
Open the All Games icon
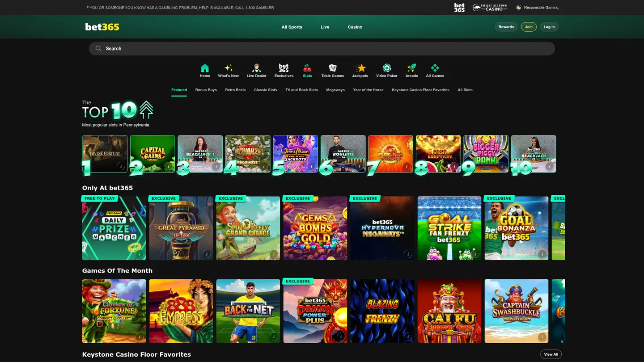435,68
